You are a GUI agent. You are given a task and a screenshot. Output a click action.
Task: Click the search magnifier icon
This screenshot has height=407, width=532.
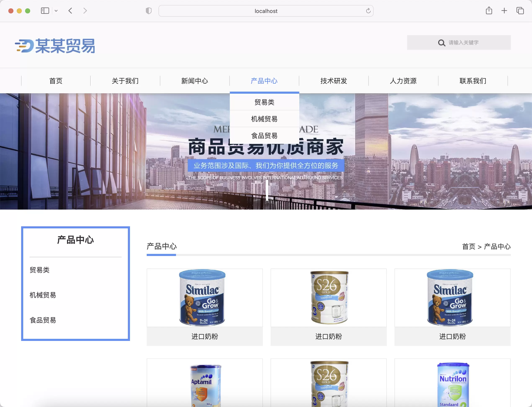coord(441,43)
